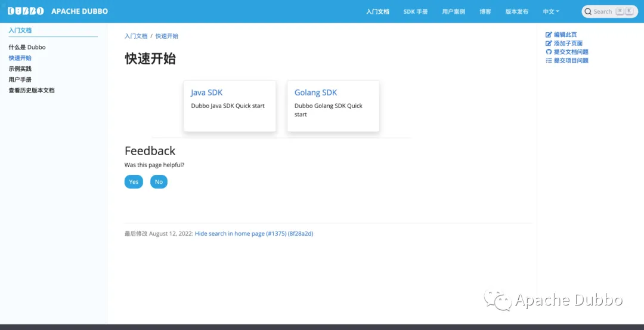
Task: Select 入门文档 sidebar heading
Action: tap(20, 30)
